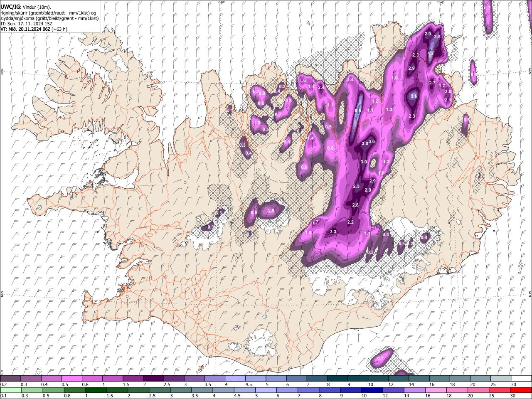Click the violet 12–14 swatch, bottom legend row
The width and height of the screenshot is (532, 399).
(394, 390)
